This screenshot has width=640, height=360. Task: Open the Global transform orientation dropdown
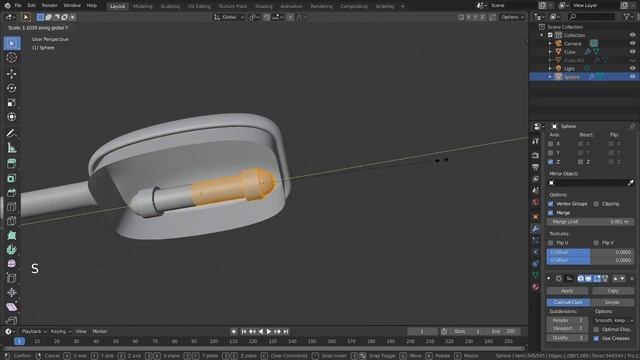click(x=229, y=17)
